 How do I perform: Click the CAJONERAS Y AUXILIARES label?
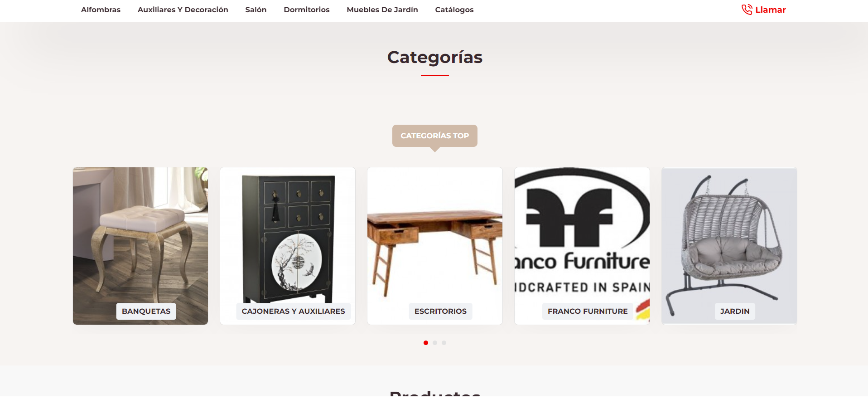point(293,311)
